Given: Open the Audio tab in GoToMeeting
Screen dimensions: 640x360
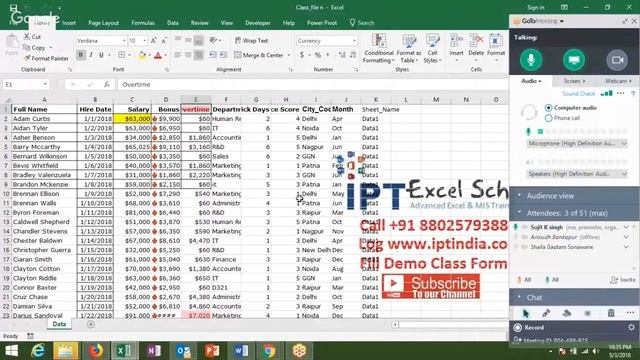Looking at the screenshot, I should 531,81.
